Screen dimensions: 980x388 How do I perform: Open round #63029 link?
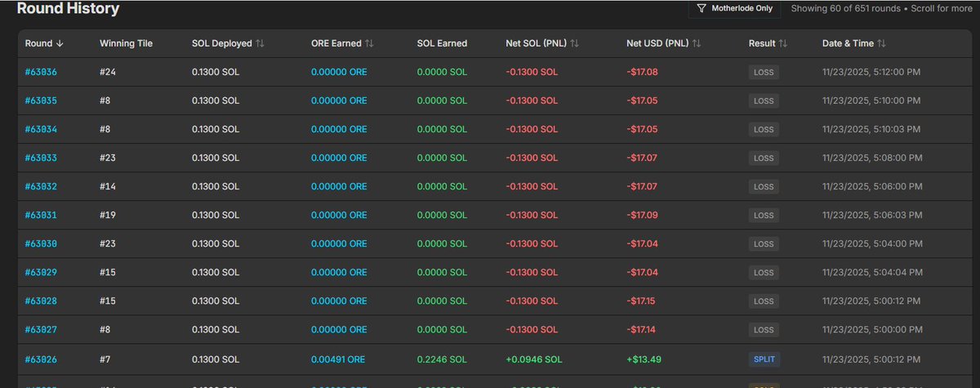click(41, 272)
